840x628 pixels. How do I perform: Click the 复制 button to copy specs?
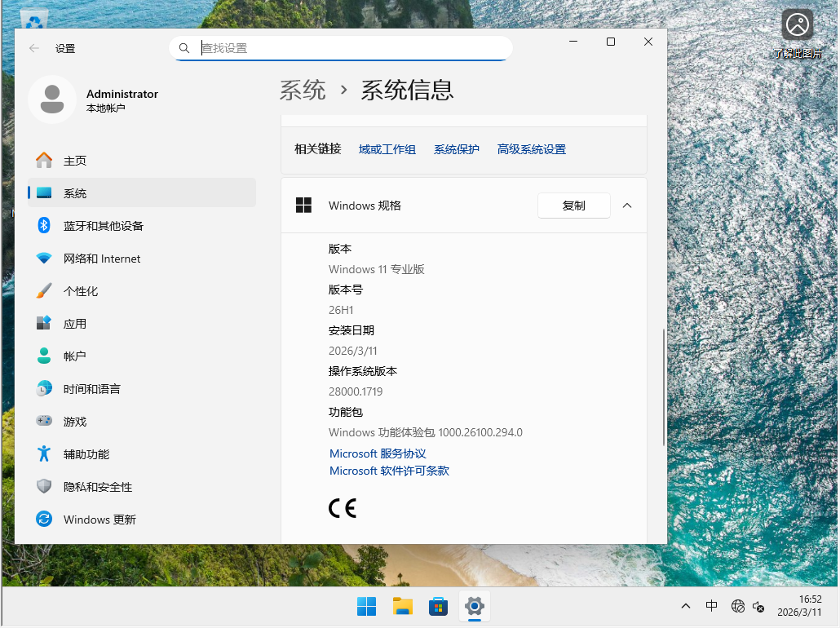tap(573, 206)
